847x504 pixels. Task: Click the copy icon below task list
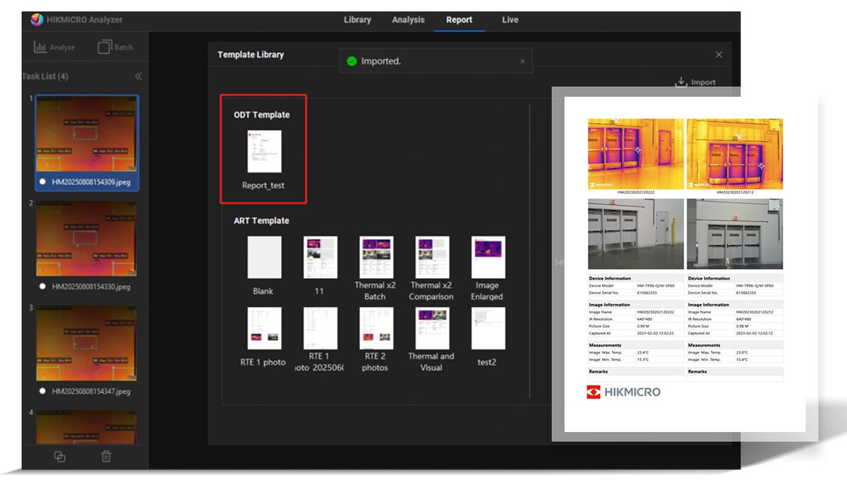pos(60,457)
